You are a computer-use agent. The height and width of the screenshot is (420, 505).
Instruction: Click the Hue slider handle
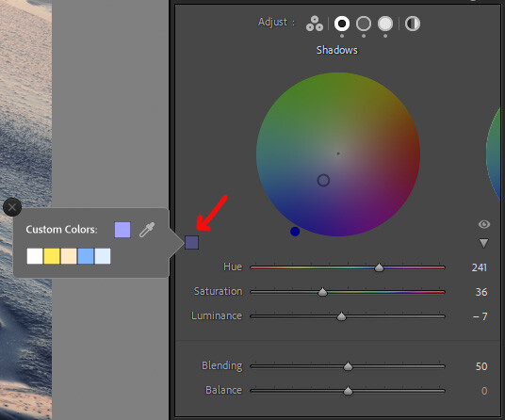[x=379, y=267]
